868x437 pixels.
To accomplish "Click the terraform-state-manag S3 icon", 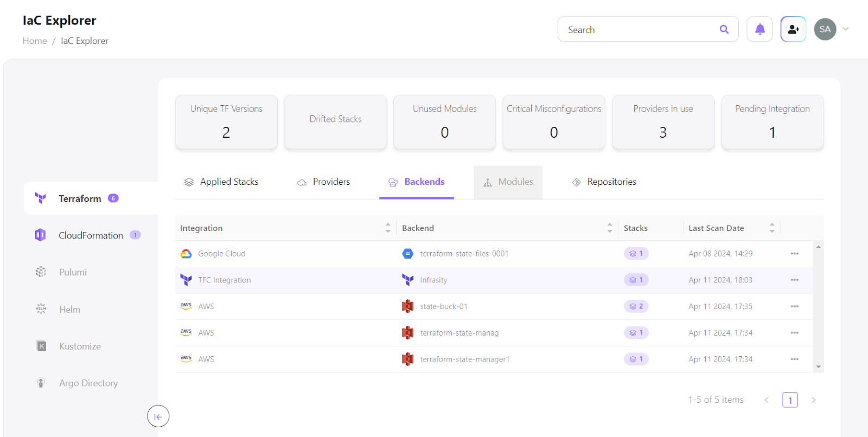I will [407, 333].
